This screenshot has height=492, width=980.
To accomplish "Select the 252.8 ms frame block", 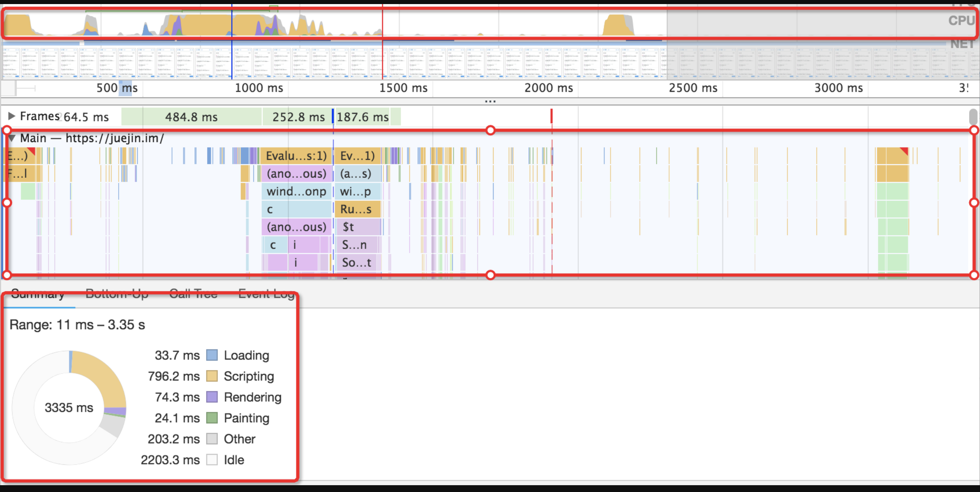I will (298, 117).
